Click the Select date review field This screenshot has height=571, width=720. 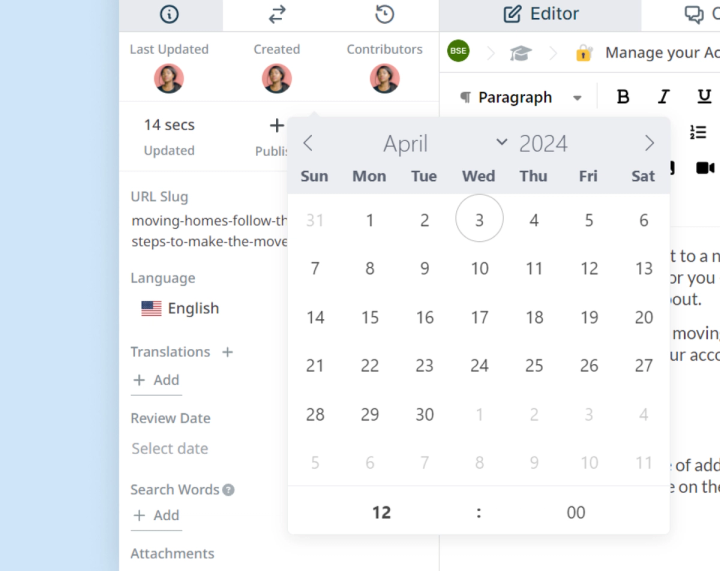169,448
